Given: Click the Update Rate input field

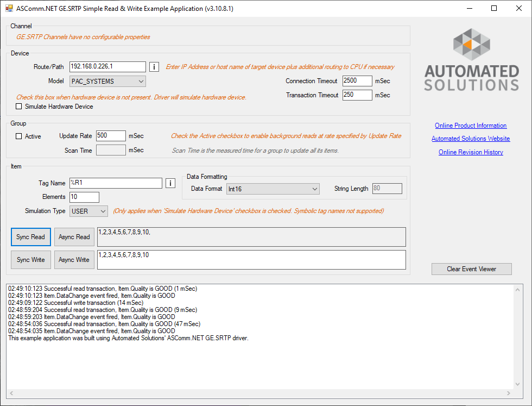Looking at the screenshot, I should pyautogui.click(x=111, y=136).
